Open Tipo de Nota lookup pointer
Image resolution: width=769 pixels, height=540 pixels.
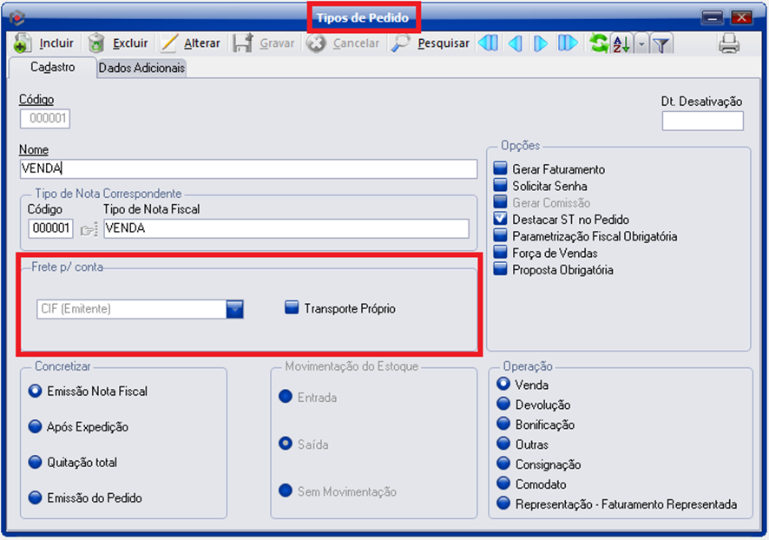[x=89, y=229]
